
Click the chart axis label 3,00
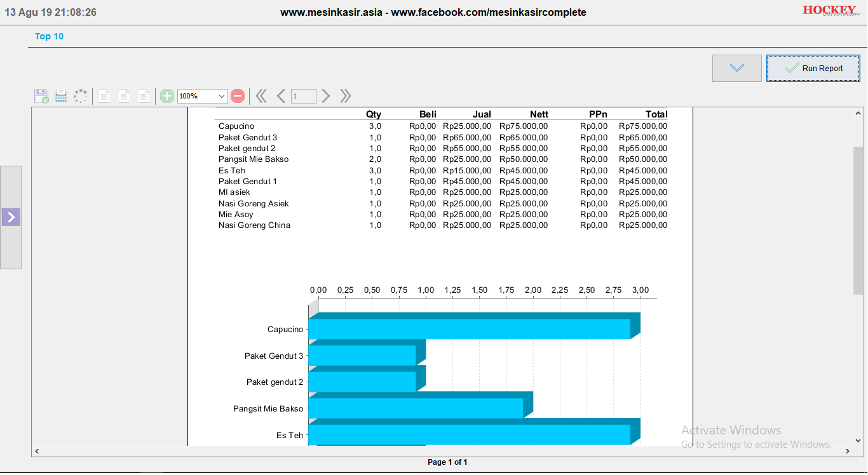click(641, 290)
